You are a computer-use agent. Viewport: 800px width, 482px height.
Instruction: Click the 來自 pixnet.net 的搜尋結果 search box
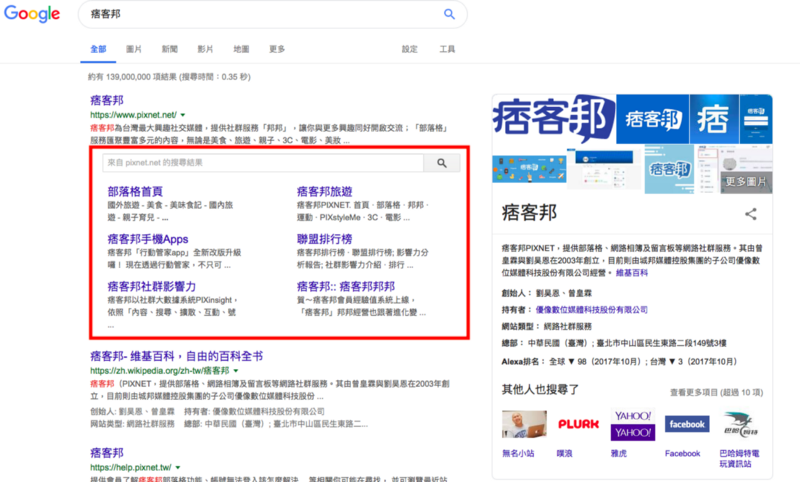click(x=263, y=163)
